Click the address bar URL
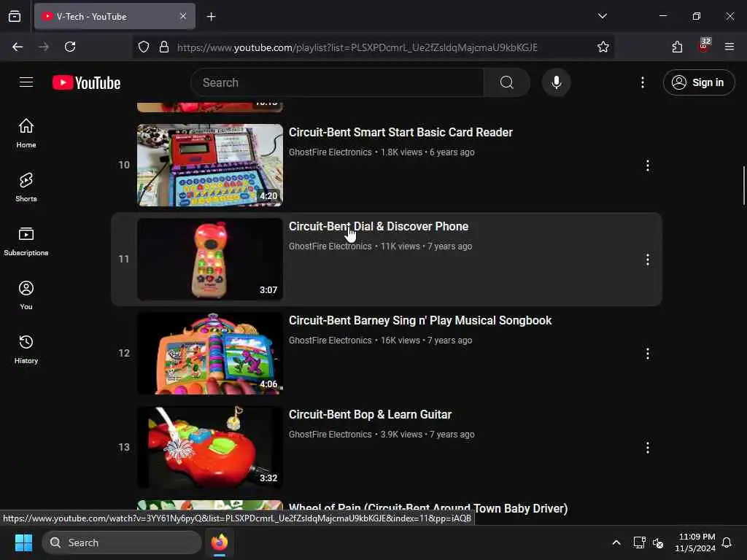 pyautogui.click(x=357, y=47)
